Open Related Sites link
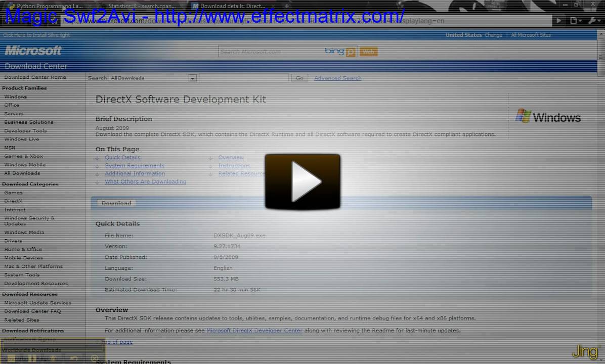 22,320
